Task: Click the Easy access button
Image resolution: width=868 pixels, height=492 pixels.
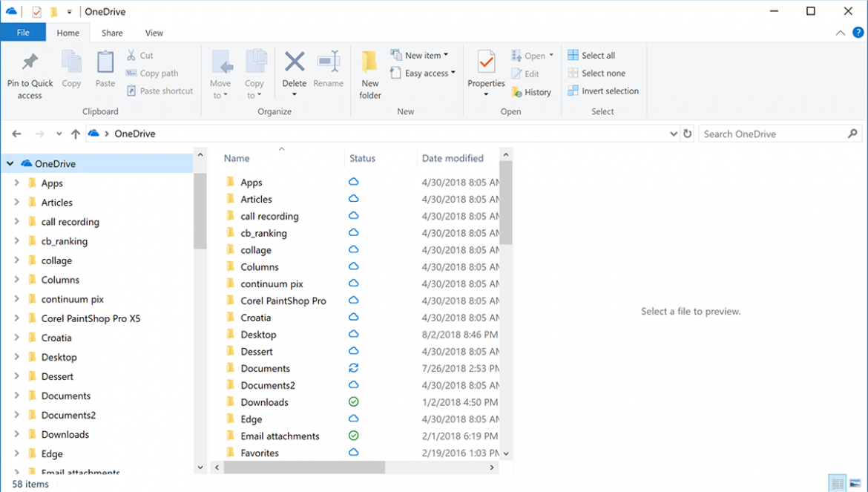Action: 423,73
